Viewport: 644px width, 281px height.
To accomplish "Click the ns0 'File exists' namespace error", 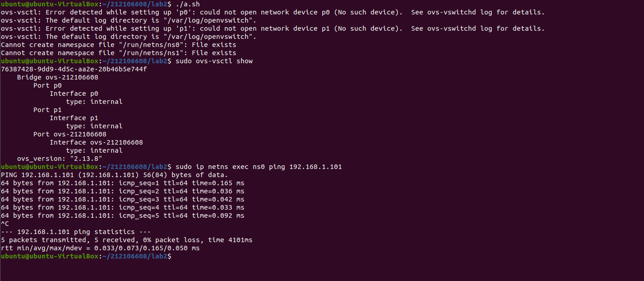I will click(x=118, y=45).
